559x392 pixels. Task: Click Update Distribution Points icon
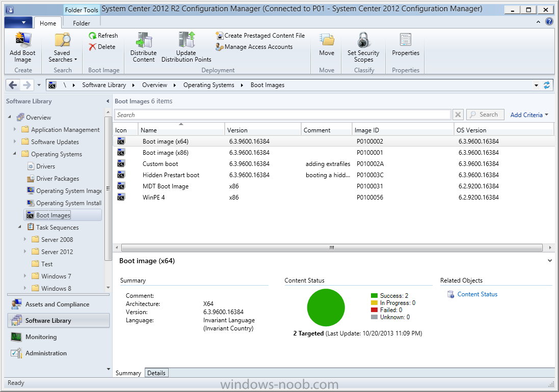(x=187, y=40)
